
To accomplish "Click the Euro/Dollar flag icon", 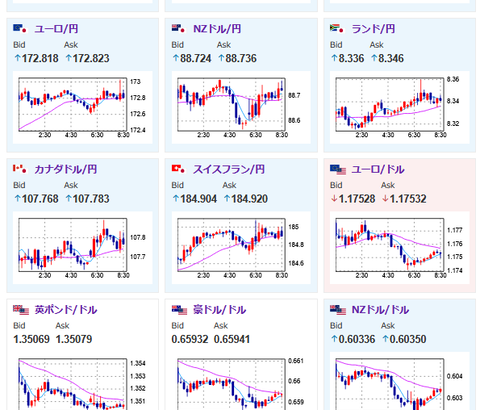I will (x=338, y=170).
